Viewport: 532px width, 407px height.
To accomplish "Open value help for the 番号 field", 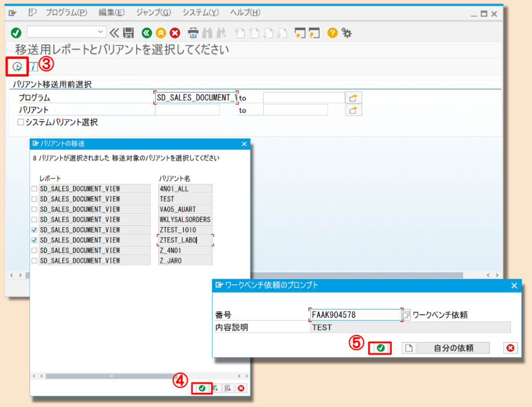I will point(406,314).
